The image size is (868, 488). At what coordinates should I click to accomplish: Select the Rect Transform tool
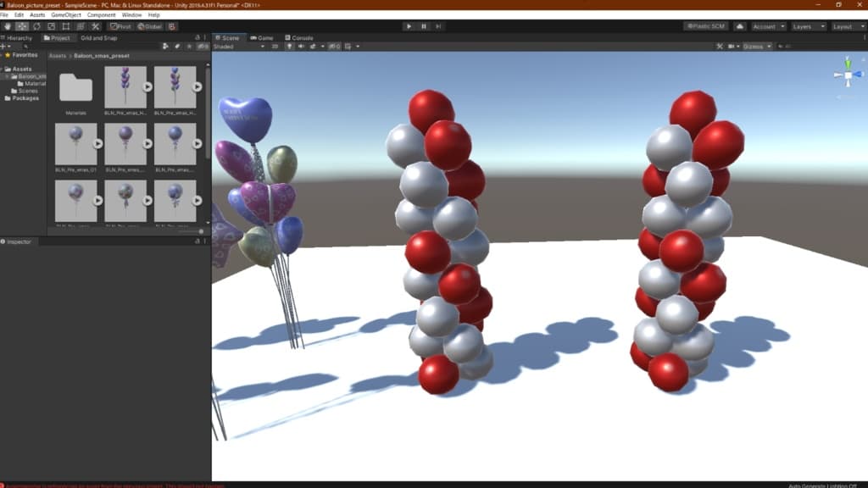pyautogui.click(x=65, y=26)
